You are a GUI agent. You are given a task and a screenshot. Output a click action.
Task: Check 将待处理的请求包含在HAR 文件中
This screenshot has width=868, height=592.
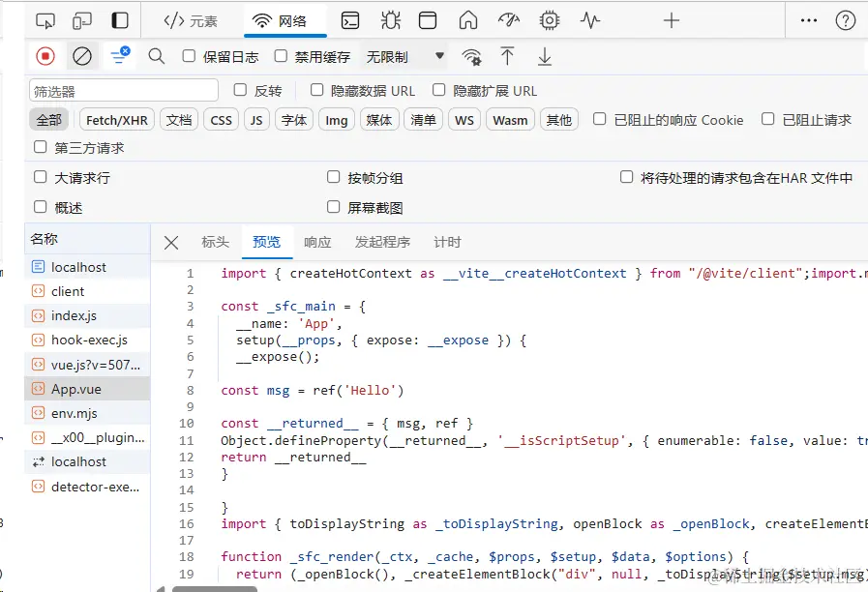coord(626,177)
